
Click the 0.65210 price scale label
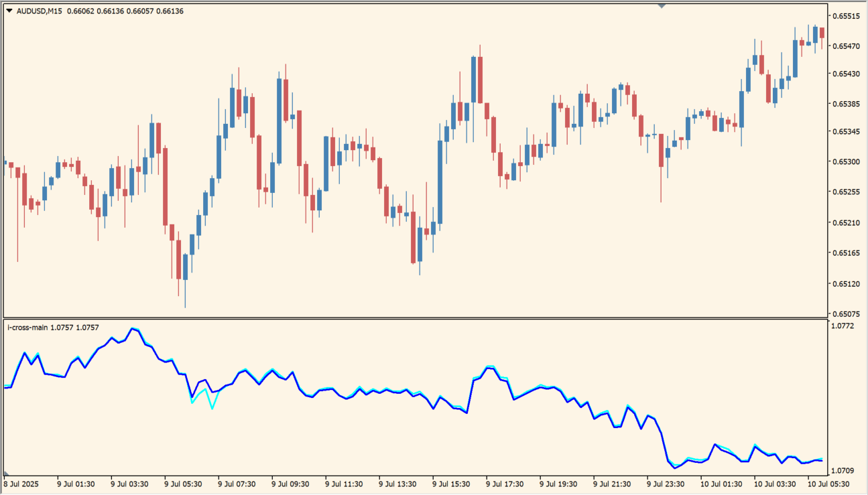click(846, 222)
